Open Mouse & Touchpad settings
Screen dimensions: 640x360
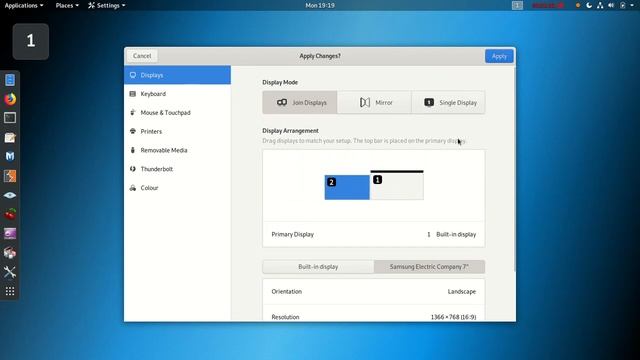point(178,113)
